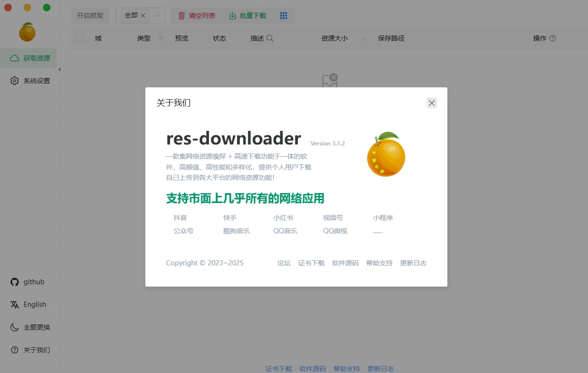Click the blue grid icon in toolbar

click(284, 16)
